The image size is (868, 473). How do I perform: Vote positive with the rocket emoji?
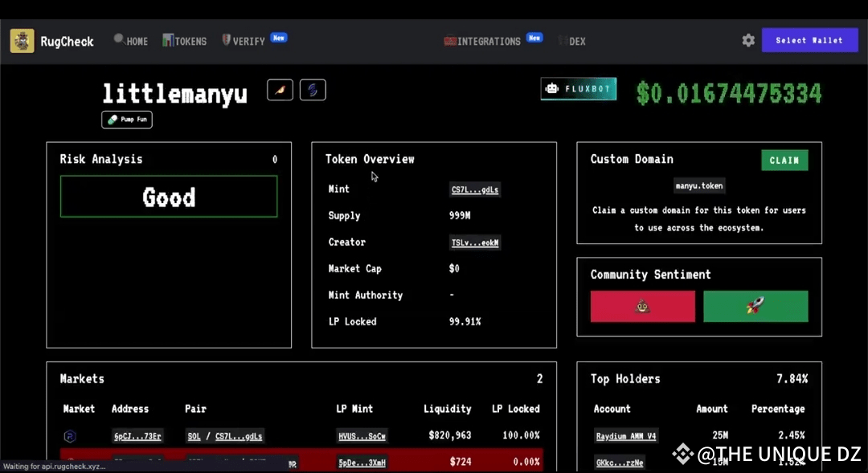pyautogui.click(x=755, y=306)
